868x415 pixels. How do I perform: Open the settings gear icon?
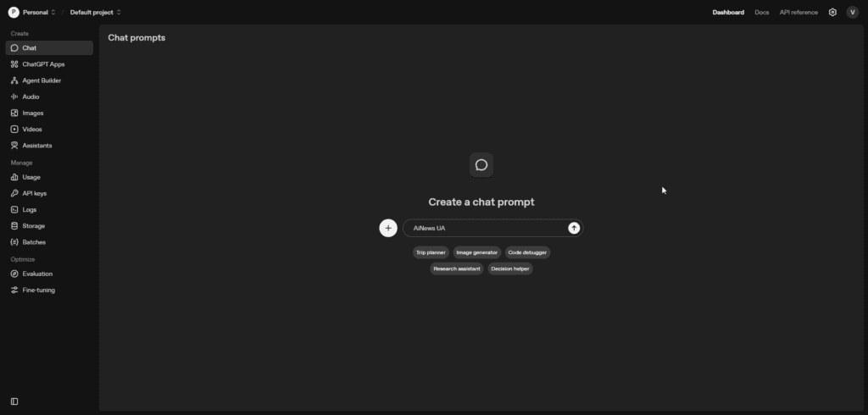click(x=832, y=13)
